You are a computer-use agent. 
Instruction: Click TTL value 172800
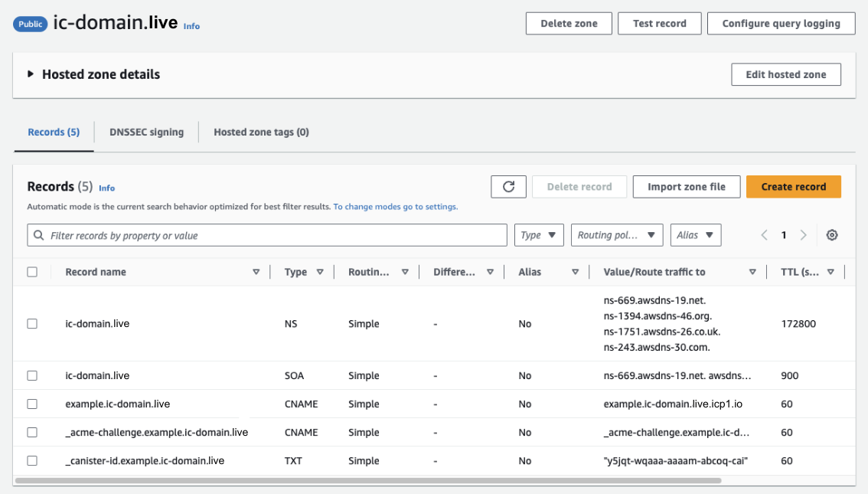click(x=798, y=323)
